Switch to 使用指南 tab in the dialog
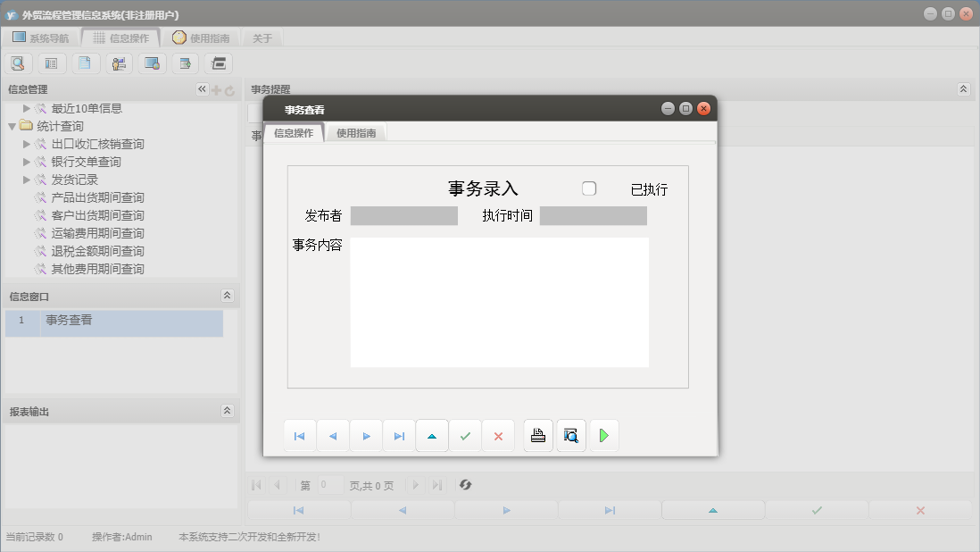The width and height of the screenshot is (980, 552). pyautogui.click(x=356, y=131)
